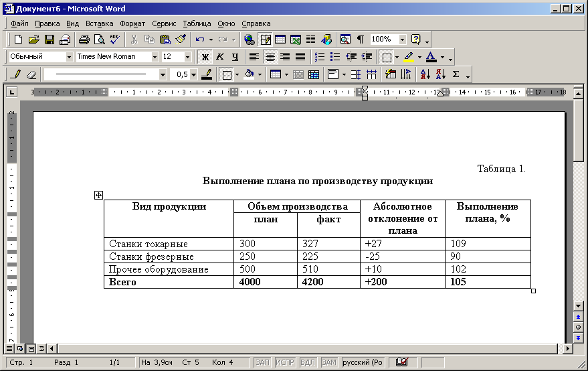Select the table Eraser tool
This screenshot has width=588, height=371.
click(x=31, y=74)
